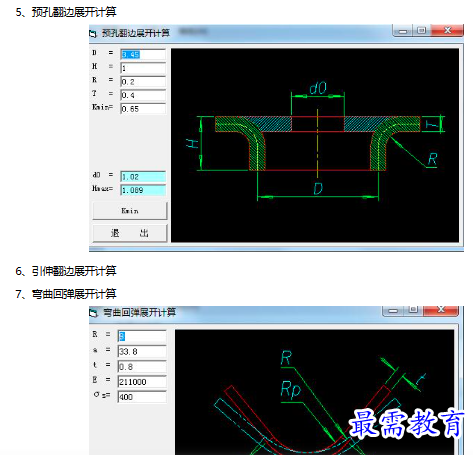Screen dimensions: 473x455
Task: Click the d0 dimension label in diagram
Action: (318, 88)
